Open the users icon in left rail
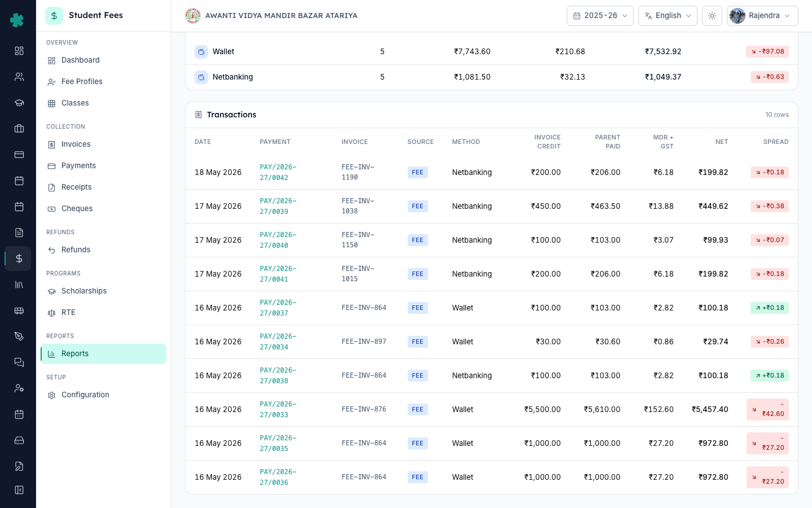This screenshot has height=508, width=812. [x=19, y=77]
